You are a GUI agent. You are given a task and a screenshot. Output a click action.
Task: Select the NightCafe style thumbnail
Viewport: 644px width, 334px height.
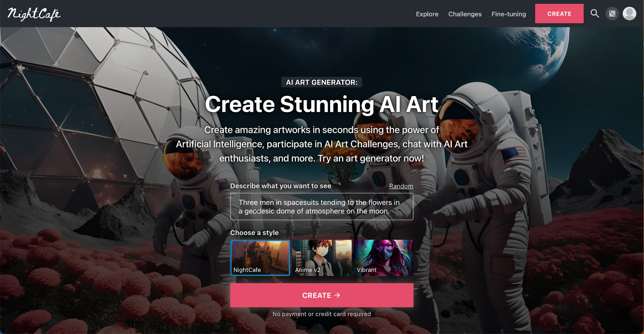click(260, 258)
